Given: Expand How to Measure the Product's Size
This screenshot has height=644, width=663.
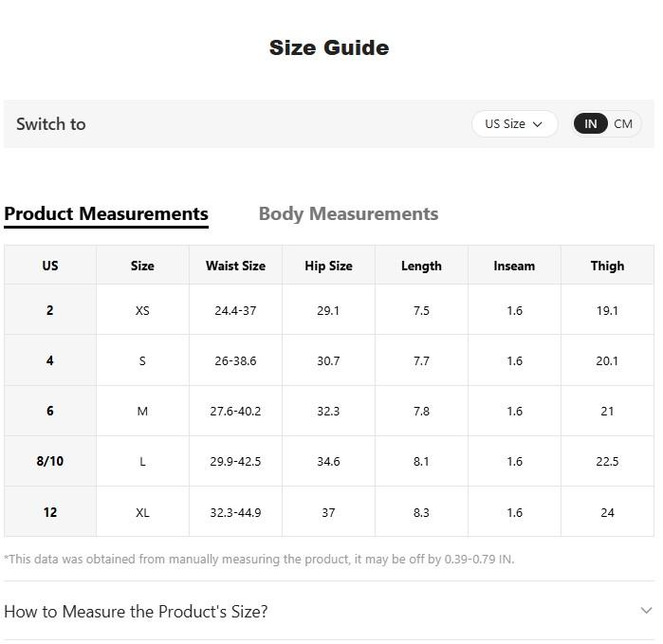Looking at the screenshot, I should pos(136,611).
